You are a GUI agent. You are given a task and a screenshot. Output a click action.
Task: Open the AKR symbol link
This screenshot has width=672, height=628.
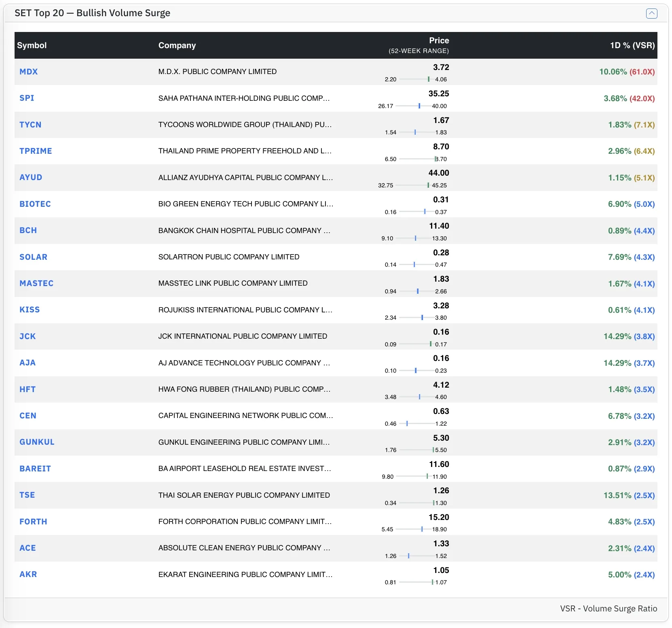(28, 574)
